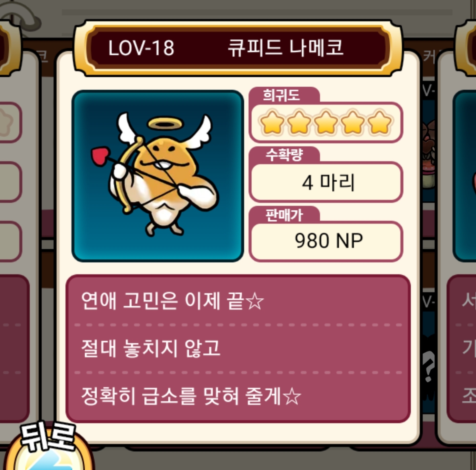Tap the golden halo above the mushroom

(x=165, y=124)
